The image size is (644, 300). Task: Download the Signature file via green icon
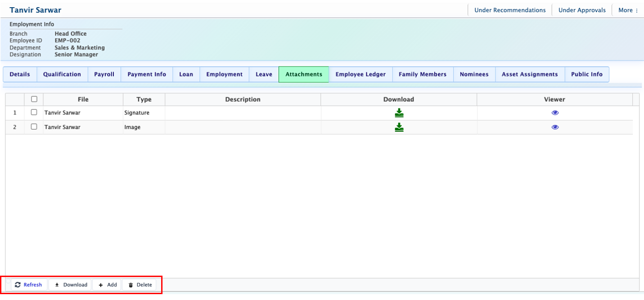click(x=399, y=113)
